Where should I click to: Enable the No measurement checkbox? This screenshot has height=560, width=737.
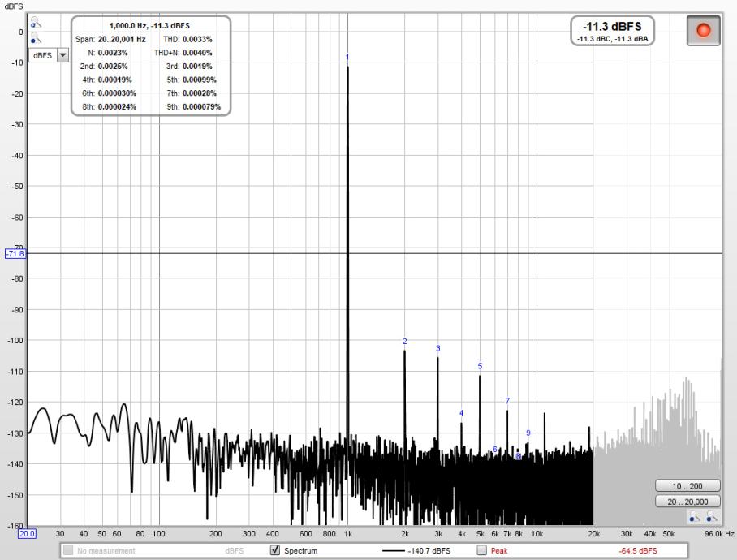pyautogui.click(x=69, y=551)
